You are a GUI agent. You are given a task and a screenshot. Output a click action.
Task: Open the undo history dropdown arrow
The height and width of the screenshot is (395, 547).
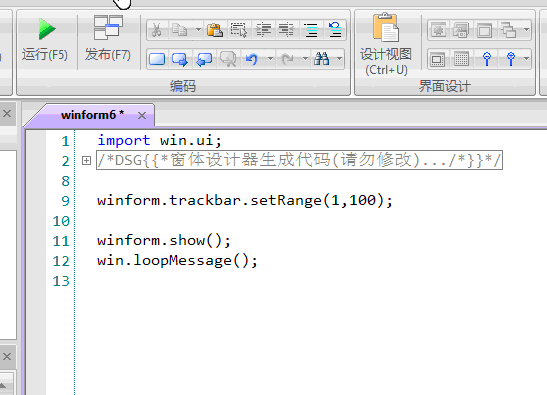(270, 59)
